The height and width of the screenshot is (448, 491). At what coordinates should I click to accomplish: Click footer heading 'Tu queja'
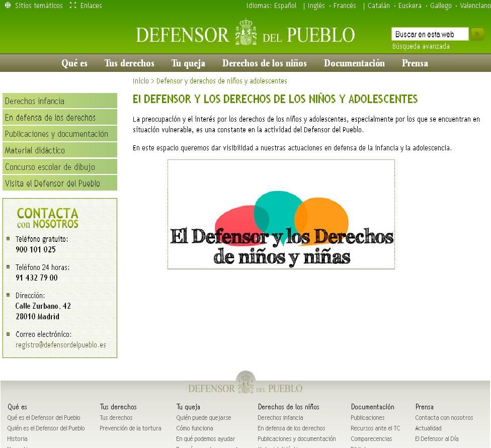[188, 407]
